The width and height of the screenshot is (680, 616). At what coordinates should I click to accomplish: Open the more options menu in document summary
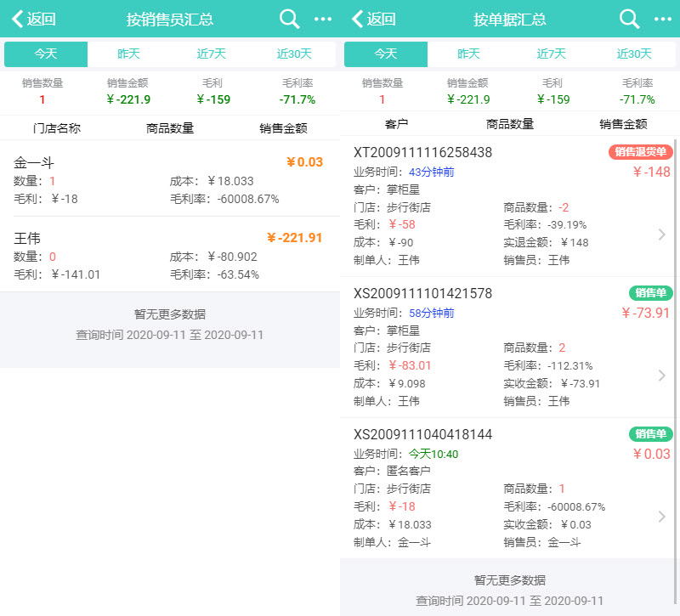click(x=663, y=19)
